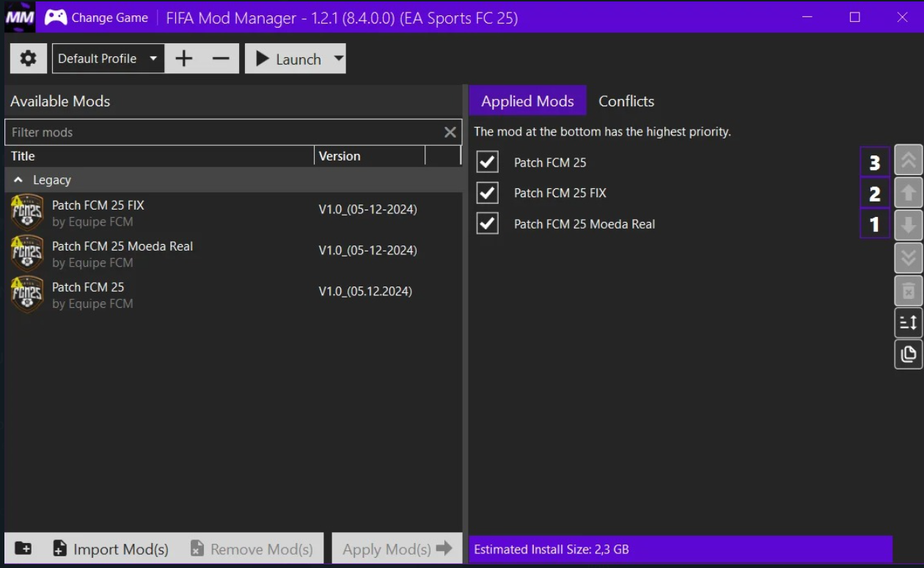
Task: Select the Applied Mods tab
Action: 527,101
